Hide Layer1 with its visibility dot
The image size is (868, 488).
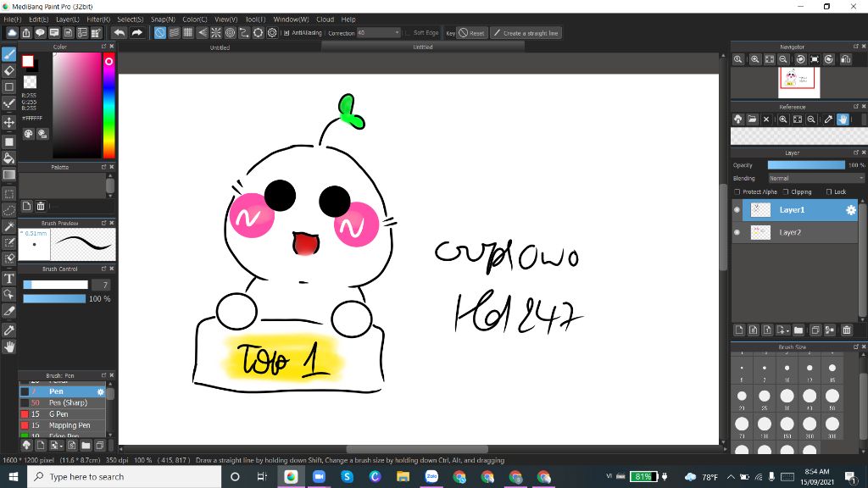737,210
